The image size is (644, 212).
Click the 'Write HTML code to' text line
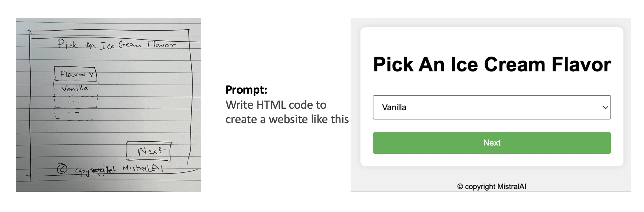click(x=276, y=105)
